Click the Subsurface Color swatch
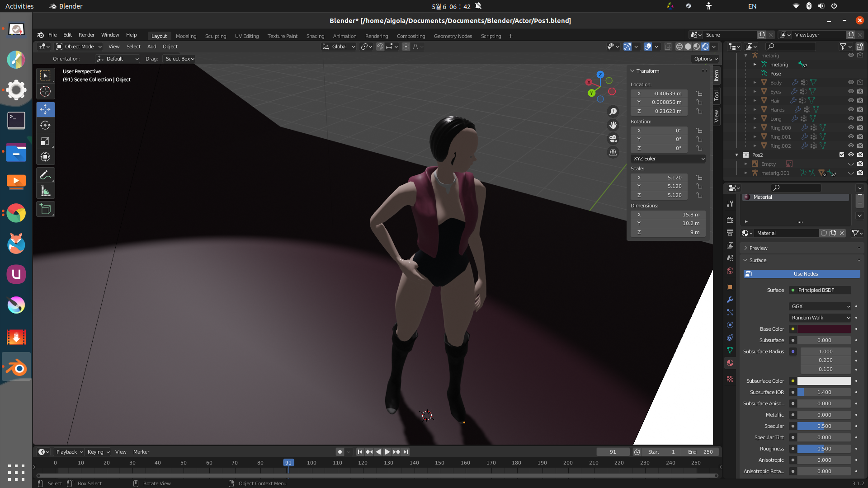Screen dimensions: 868x488 824,381
